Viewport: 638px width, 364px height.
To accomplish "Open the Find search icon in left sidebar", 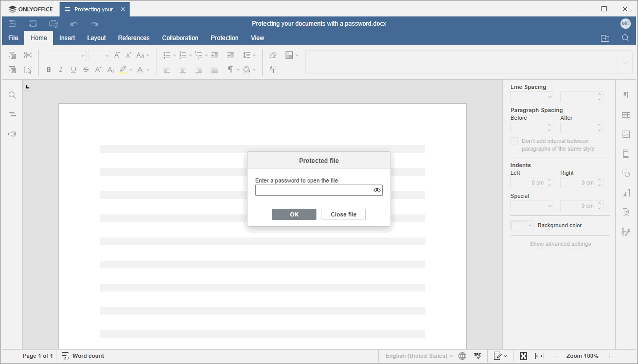I will tap(12, 95).
